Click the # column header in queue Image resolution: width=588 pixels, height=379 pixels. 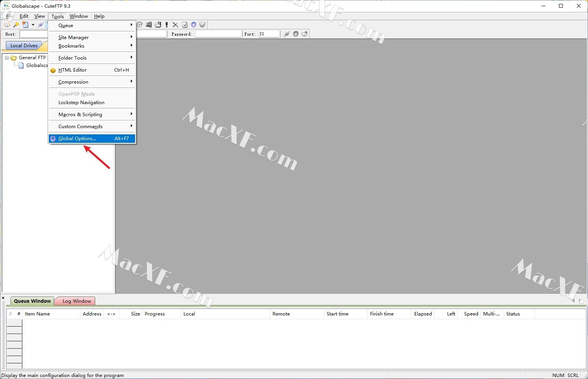click(19, 314)
